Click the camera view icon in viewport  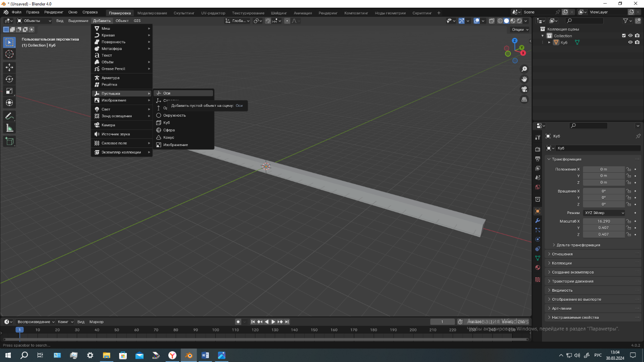coord(524,89)
